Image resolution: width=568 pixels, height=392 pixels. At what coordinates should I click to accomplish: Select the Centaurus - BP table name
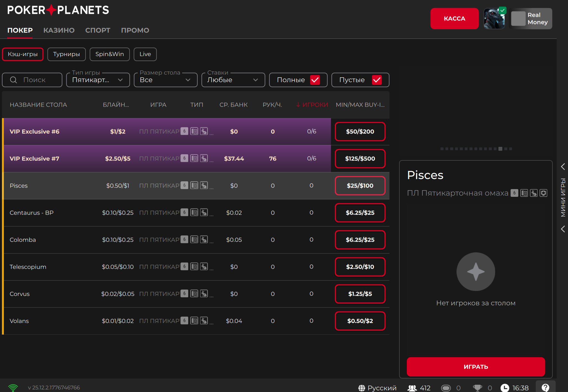[x=31, y=213]
